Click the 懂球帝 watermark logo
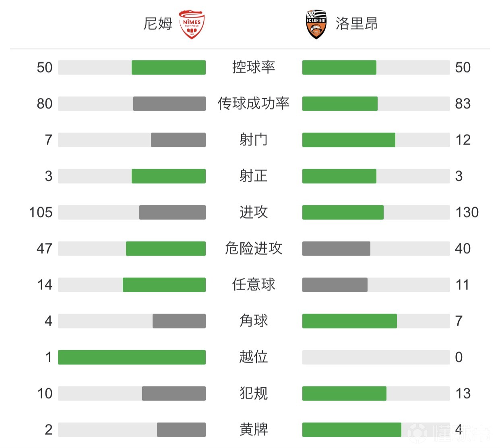This screenshot has height=448, width=500. tap(449, 433)
